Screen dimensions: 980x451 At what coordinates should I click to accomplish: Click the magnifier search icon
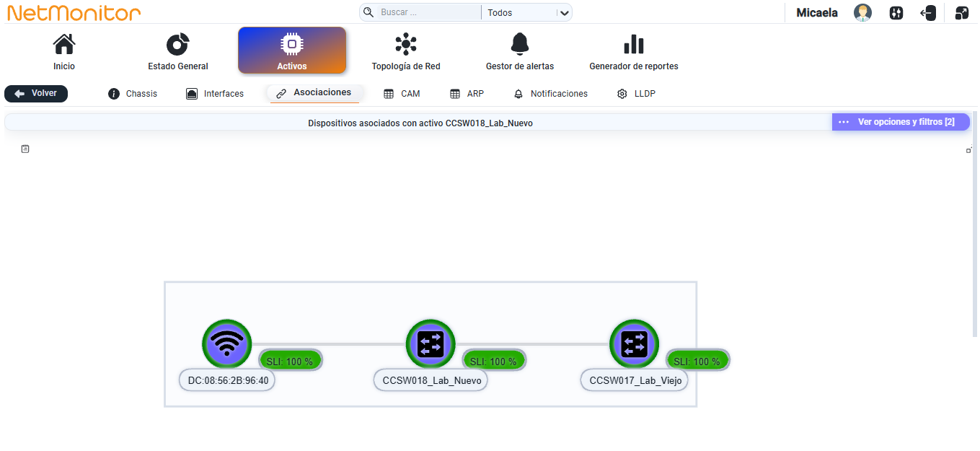point(368,12)
